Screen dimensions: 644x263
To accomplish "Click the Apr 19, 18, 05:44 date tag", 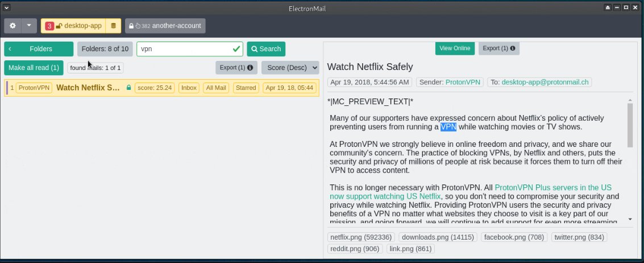I will click(x=289, y=88).
